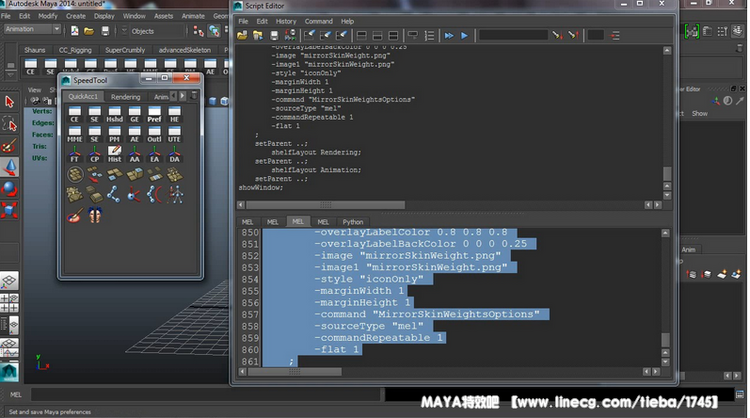Open the Command menu in Script Editor
The width and height of the screenshot is (750, 418).
pyautogui.click(x=319, y=21)
